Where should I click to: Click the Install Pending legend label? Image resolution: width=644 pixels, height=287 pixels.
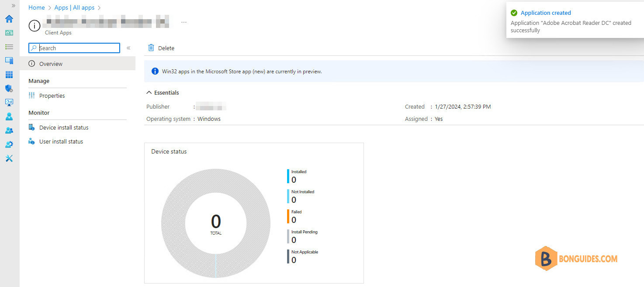[305, 232]
